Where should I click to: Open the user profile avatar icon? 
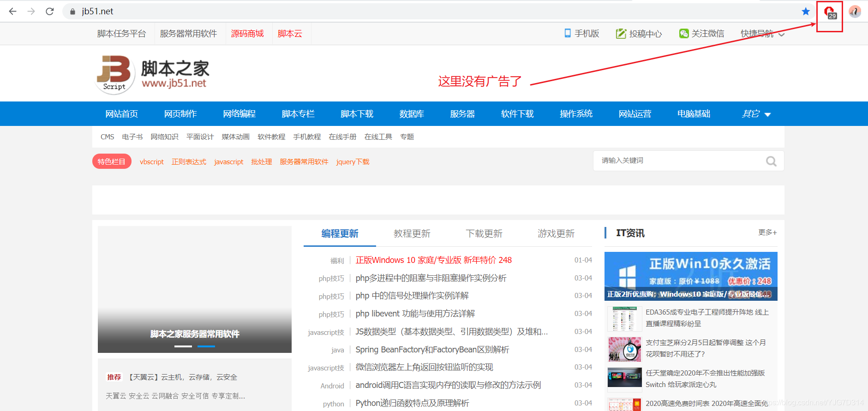pyautogui.click(x=855, y=12)
